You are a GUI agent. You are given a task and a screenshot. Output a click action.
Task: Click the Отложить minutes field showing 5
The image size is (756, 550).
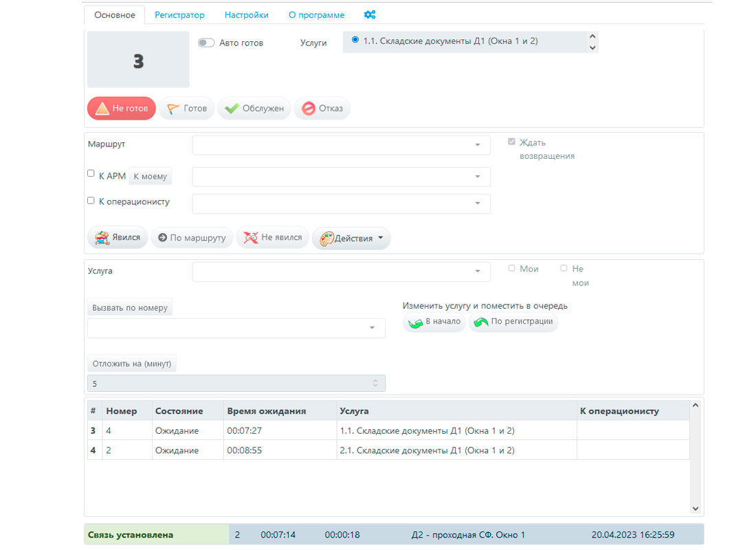pyautogui.click(x=236, y=384)
